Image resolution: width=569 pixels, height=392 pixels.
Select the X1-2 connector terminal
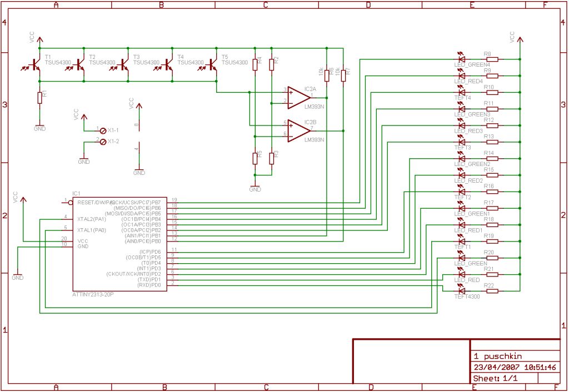pyautogui.click(x=103, y=142)
